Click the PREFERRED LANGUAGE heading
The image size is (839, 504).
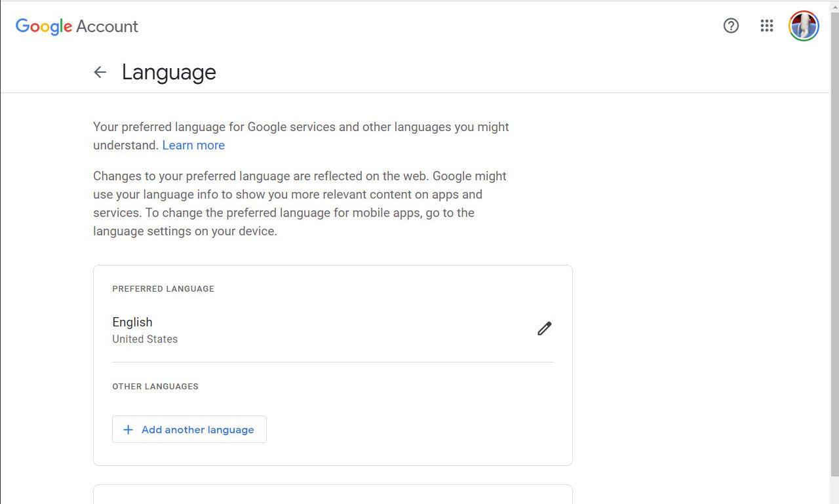pyautogui.click(x=163, y=288)
